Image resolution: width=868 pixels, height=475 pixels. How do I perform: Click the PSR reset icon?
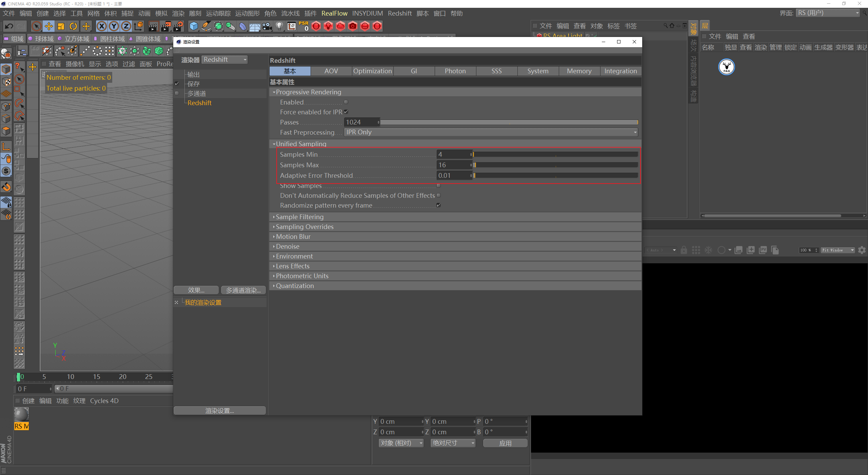pyautogui.click(x=303, y=26)
